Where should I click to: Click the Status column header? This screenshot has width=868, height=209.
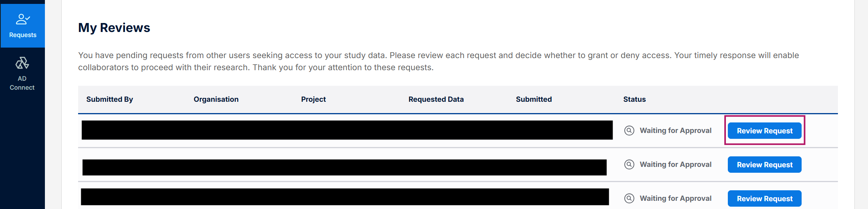coord(634,99)
